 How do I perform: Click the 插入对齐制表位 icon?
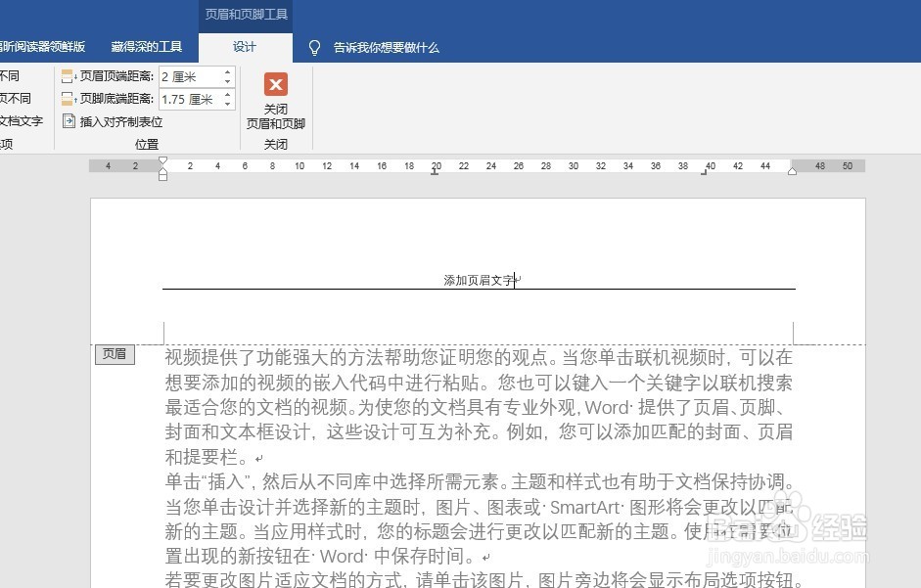click(x=69, y=121)
